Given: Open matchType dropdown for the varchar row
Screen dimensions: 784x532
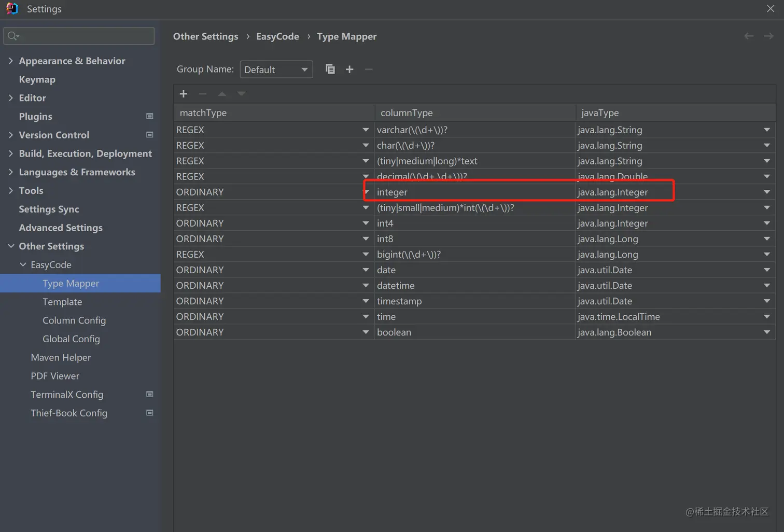Looking at the screenshot, I should pos(366,130).
